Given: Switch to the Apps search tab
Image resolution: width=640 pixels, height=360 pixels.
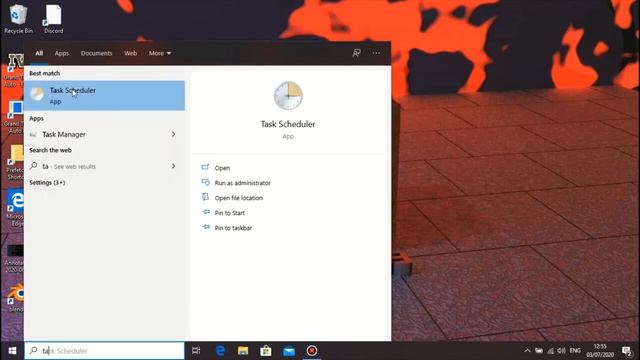Looking at the screenshot, I should click(62, 53).
